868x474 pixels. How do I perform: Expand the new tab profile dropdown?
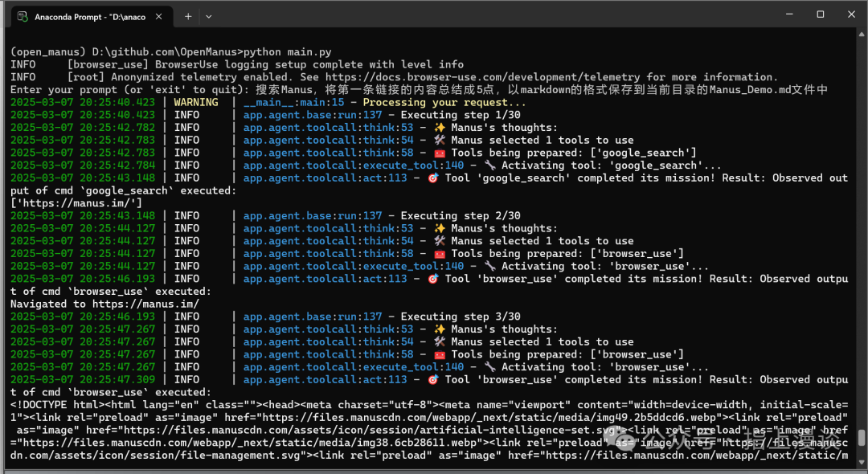pos(209,17)
